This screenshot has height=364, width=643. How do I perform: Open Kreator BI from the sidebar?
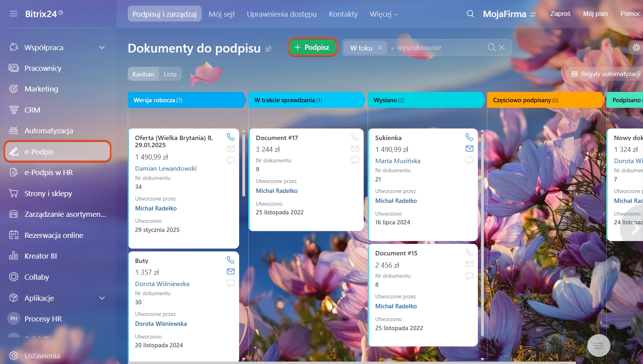tap(41, 256)
